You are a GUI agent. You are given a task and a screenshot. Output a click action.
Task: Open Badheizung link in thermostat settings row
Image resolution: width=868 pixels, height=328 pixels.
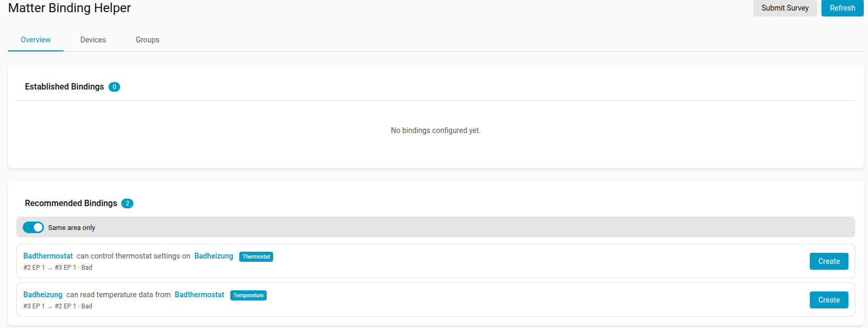214,256
